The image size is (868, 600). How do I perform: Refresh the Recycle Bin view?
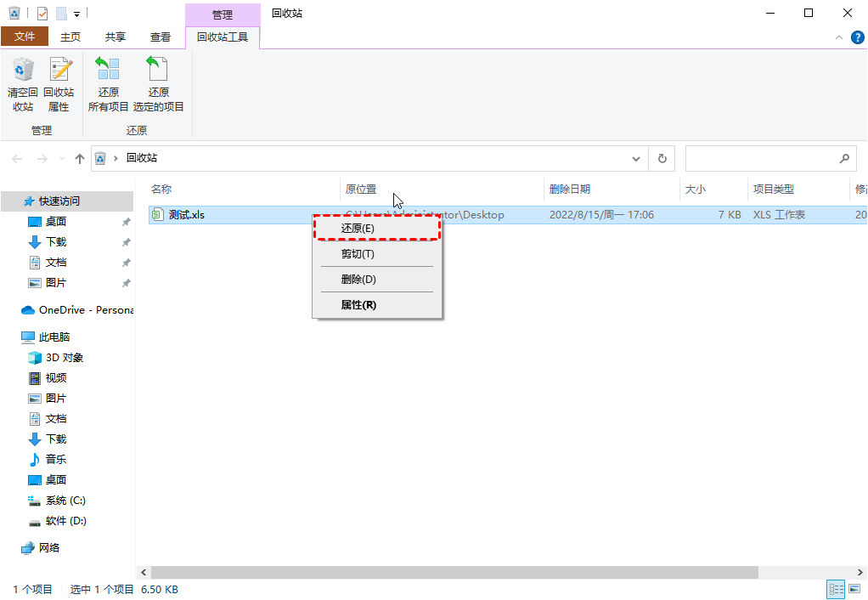662,159
